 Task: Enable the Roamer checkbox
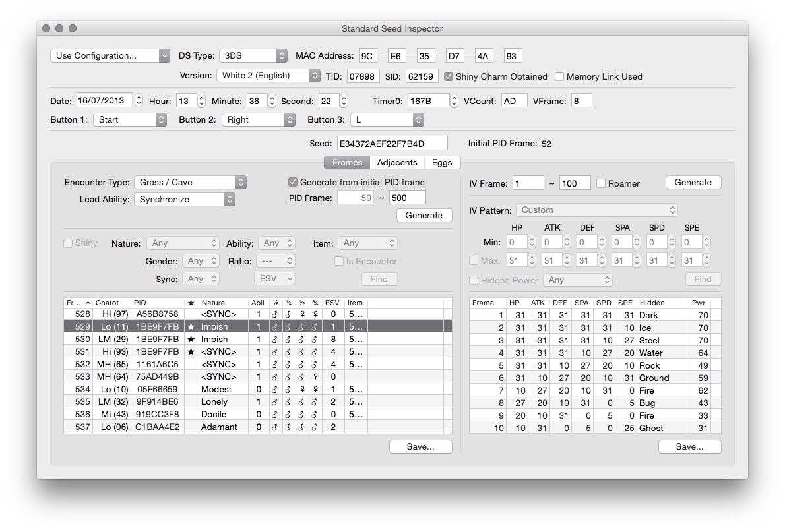pos(601,183)
